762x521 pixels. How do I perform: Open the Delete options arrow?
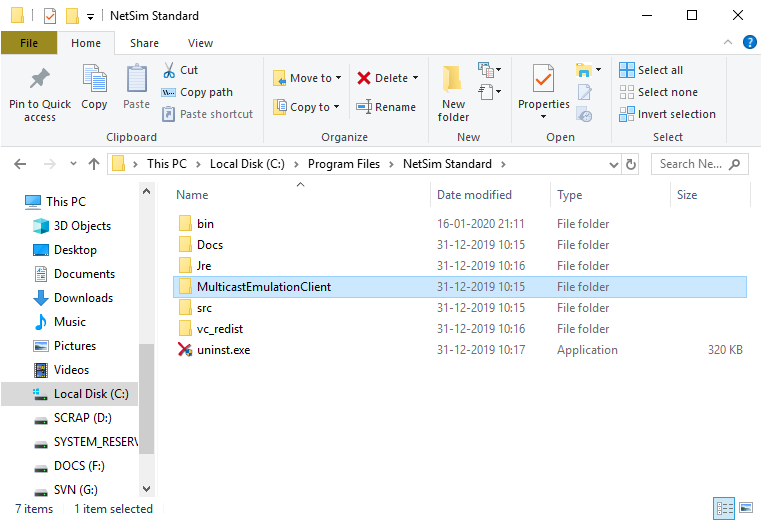[416, 78]
